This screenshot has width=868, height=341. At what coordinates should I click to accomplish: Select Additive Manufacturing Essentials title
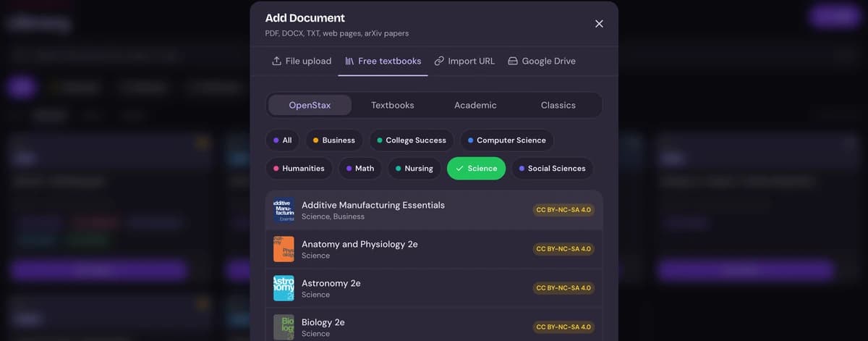coord(373,205)
